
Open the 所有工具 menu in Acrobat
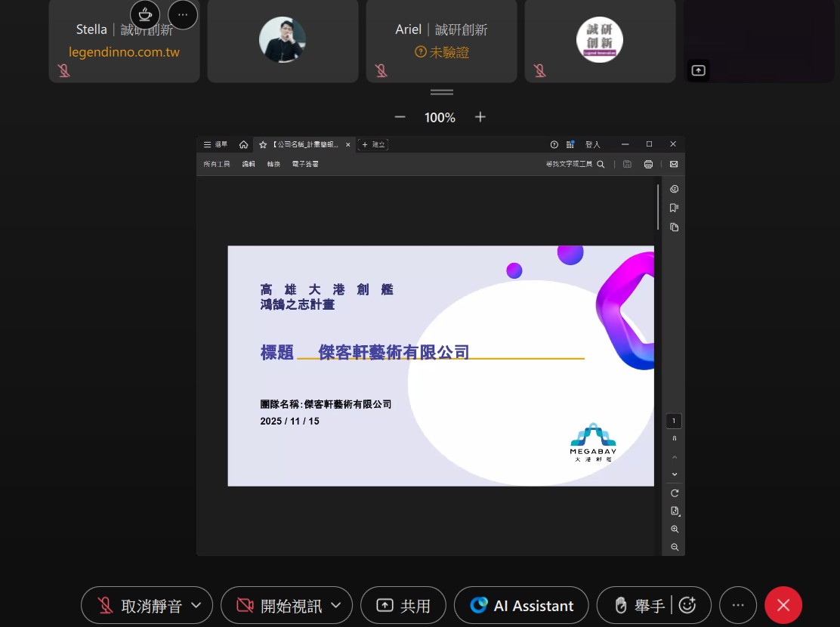coord(217,164)
